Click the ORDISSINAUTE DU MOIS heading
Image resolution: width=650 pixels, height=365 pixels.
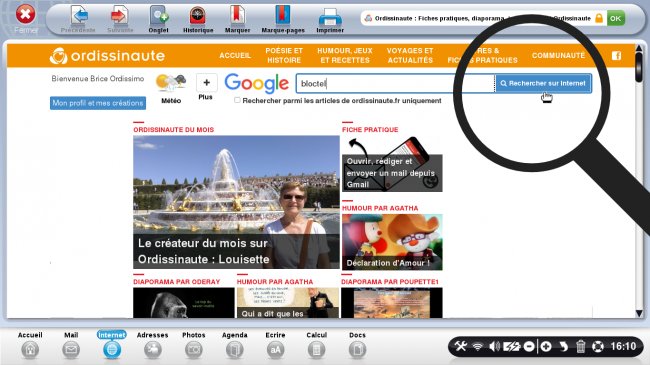click(174, 130)
